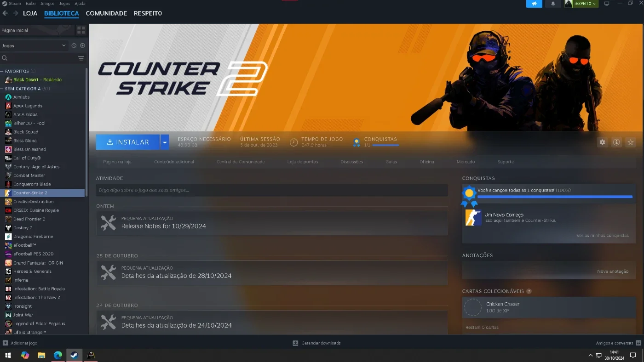
Task: Open Amigos e conversas panel
Action: tap(618, 343)
